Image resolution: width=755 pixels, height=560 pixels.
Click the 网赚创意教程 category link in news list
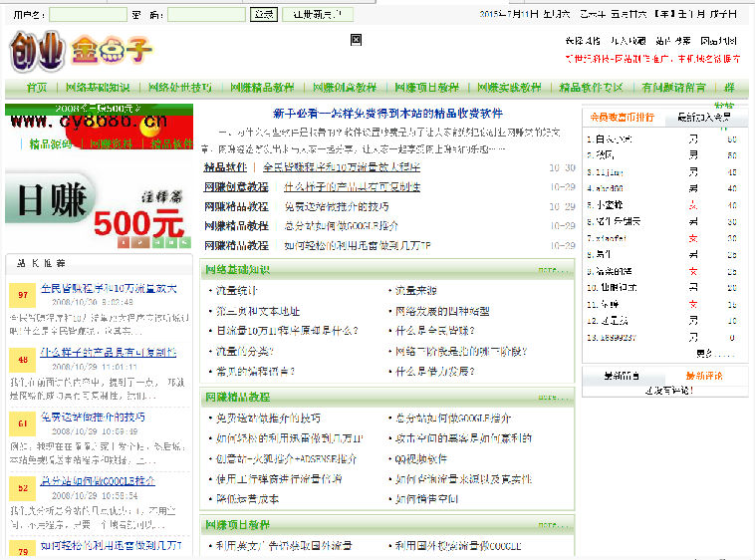tap(236, 186)
